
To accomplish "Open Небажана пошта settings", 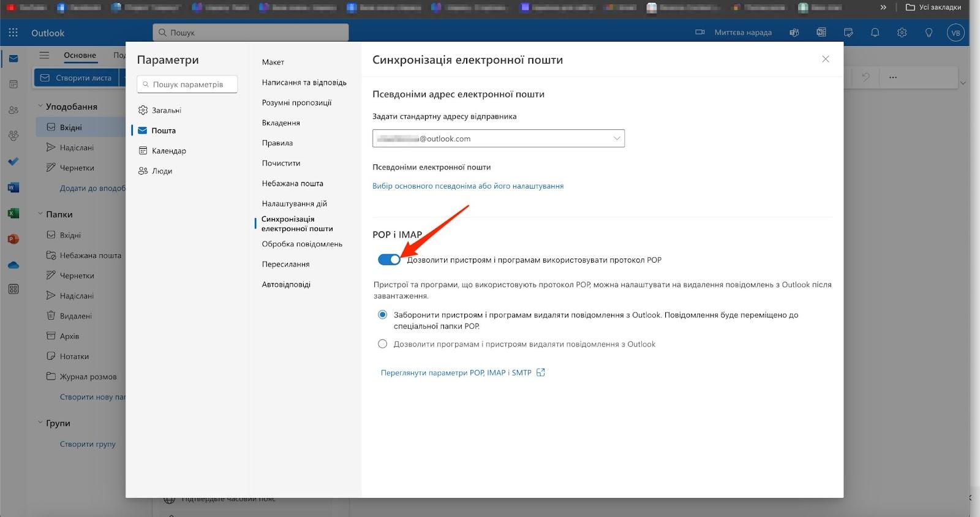I will [x=293, y=183].
